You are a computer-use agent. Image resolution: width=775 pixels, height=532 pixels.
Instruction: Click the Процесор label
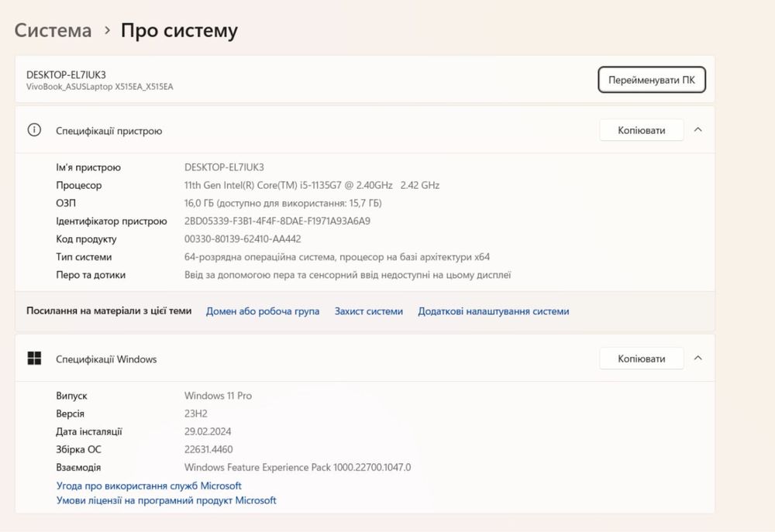coord(78,185)
